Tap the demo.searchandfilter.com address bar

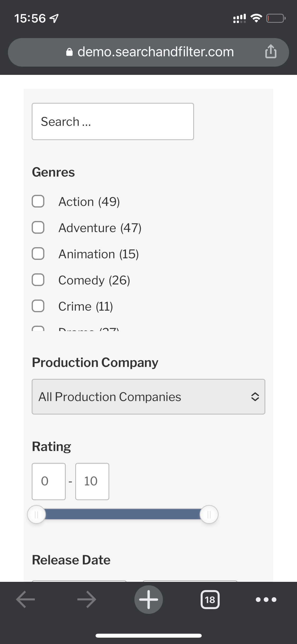(x=148, y=52)
